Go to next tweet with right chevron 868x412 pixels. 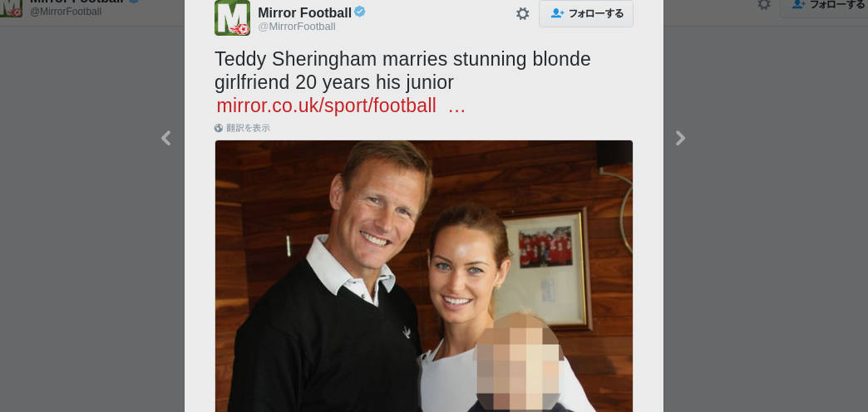pos(680,138)
